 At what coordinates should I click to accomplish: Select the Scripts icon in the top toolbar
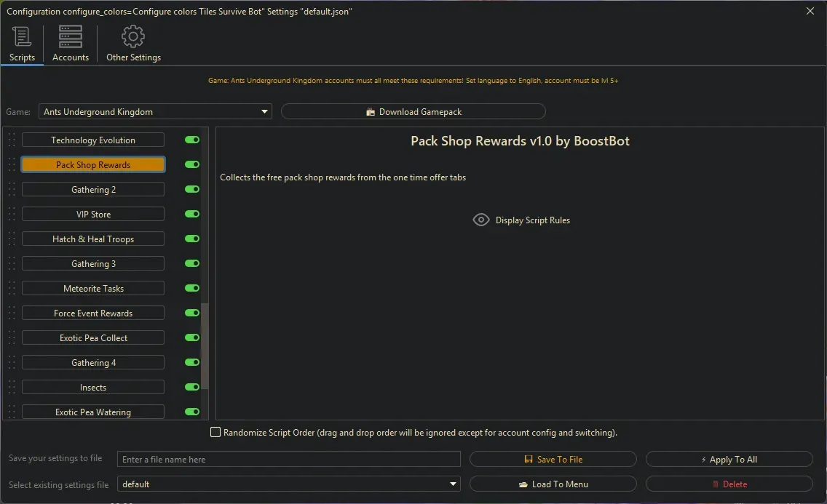click(22, 36)
